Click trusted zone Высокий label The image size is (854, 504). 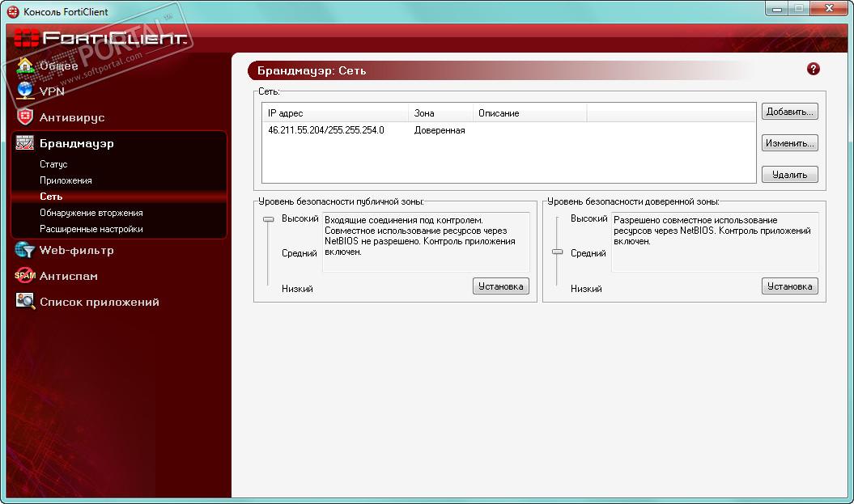click(x=588, y=218)
